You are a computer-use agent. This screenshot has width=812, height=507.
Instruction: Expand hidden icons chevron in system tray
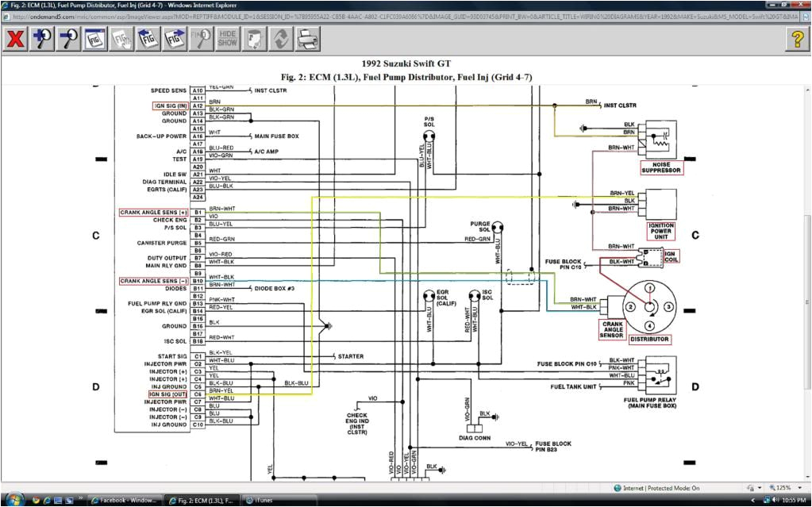click(752, 500)
